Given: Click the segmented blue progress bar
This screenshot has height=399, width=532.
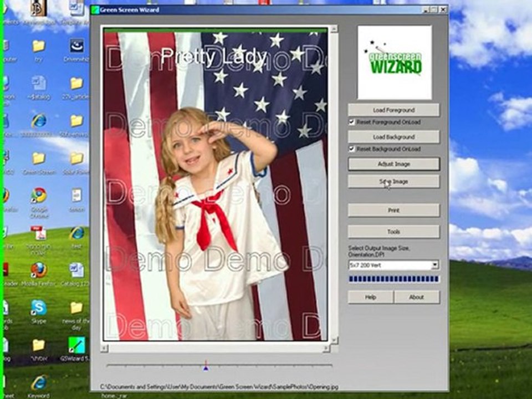Looking at the screenshot, I should click(393, 279).
